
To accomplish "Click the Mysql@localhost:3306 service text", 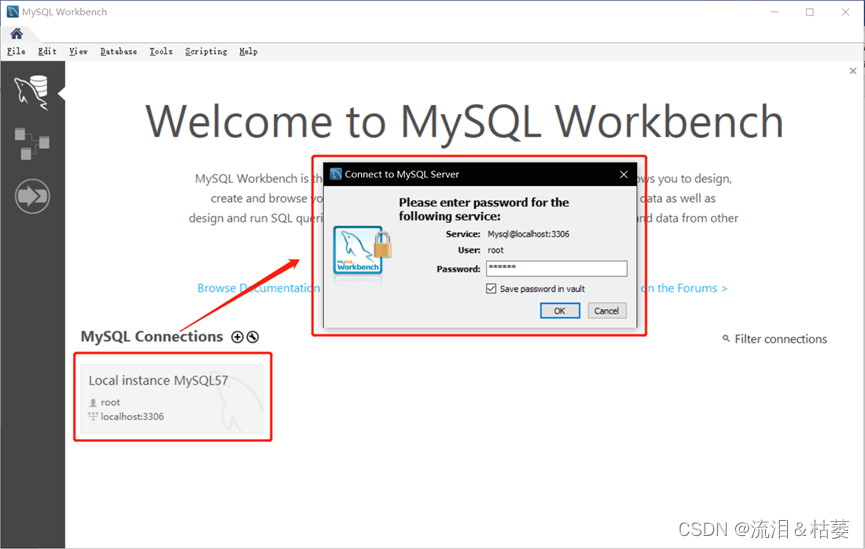I will click(x=528, y=234).
